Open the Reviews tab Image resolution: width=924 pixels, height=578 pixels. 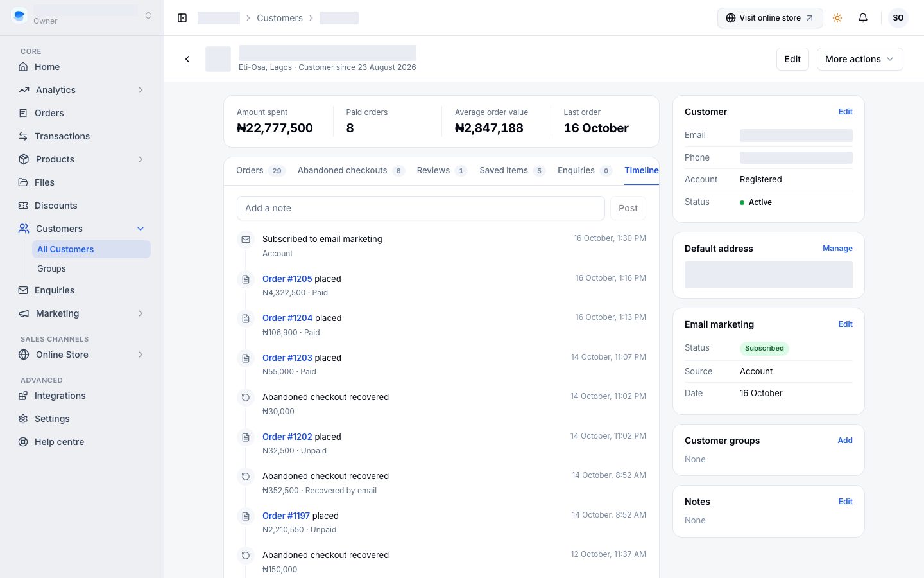[x=441, y=171]
